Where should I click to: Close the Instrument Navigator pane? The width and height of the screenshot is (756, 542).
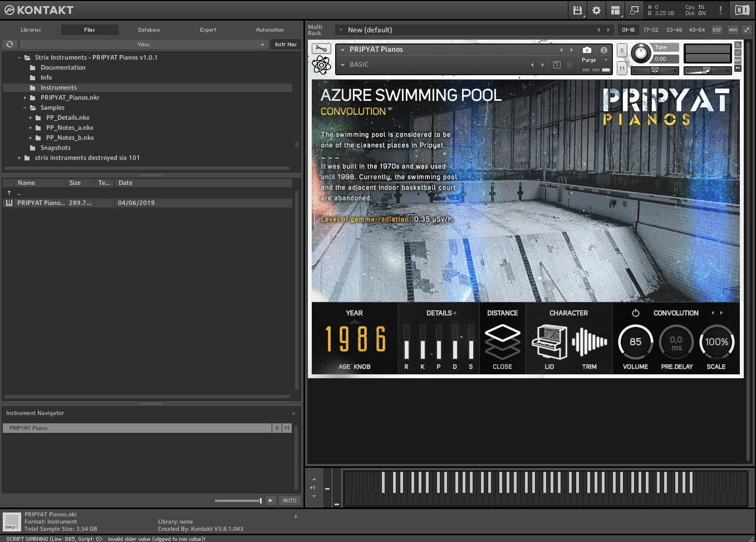click(294, 413)
